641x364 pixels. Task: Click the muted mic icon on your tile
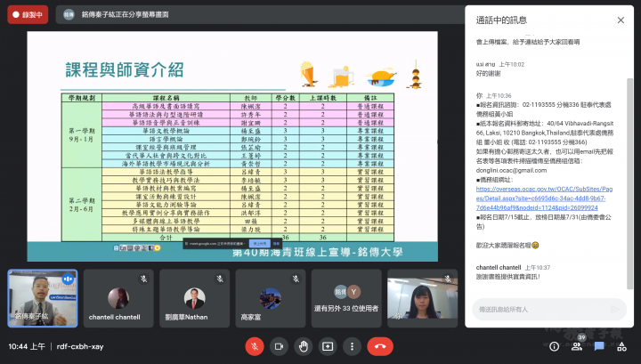tap(448, 279)
